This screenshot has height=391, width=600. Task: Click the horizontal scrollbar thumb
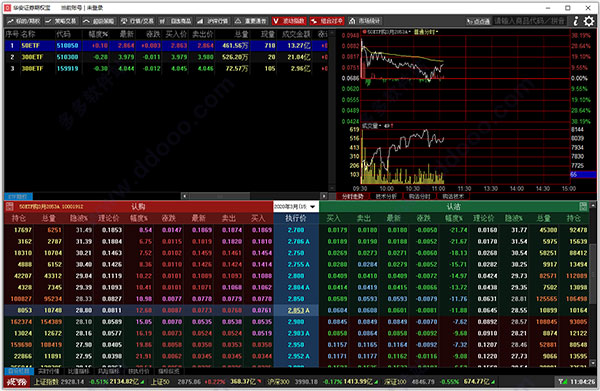pyautogui.click(x=219, y=196)
